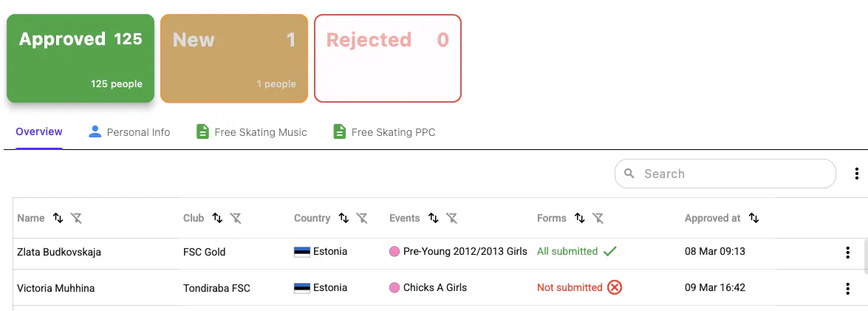Open row actions for Zlata Budkovskaja
This screenshot has height=311, width=868.
click(x=847, y=253)
